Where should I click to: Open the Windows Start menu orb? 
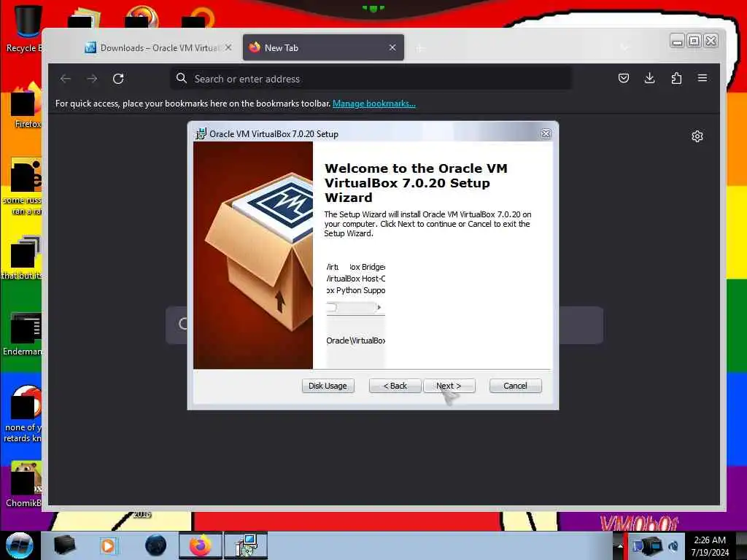coord(20,545)
